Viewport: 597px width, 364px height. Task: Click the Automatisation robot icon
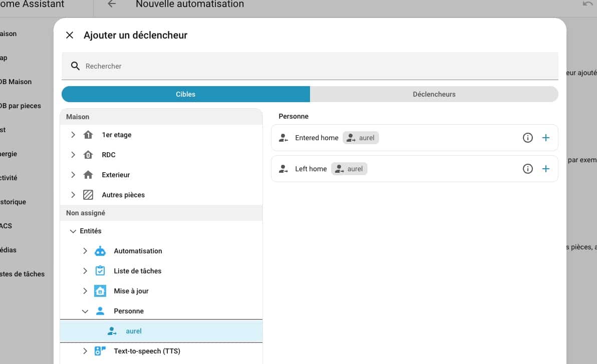(100, 251)
